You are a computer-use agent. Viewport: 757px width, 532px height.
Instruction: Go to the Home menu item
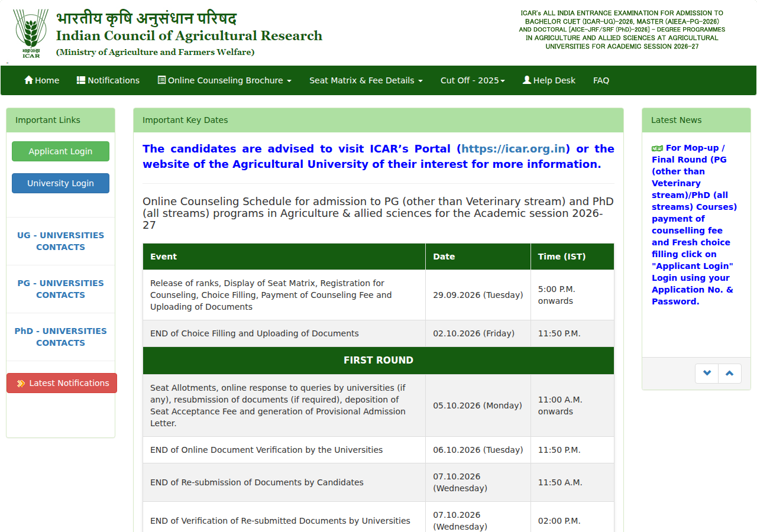pos(41,80)
